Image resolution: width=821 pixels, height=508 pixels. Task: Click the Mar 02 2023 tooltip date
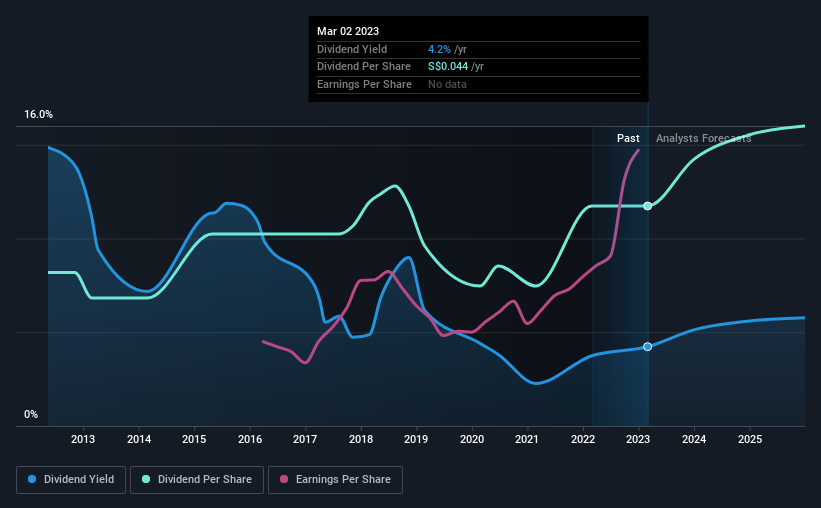[348, 31]
